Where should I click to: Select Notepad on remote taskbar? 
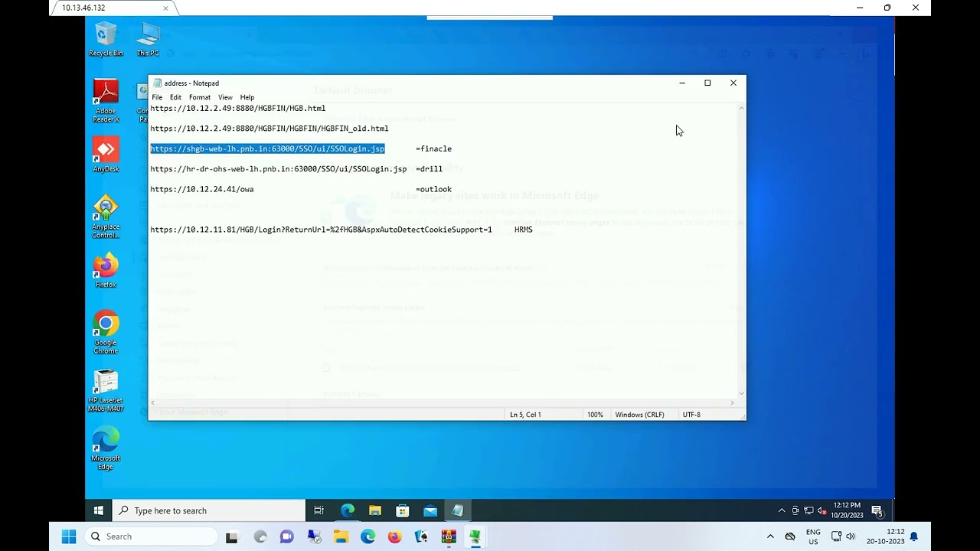coord(457,510)
